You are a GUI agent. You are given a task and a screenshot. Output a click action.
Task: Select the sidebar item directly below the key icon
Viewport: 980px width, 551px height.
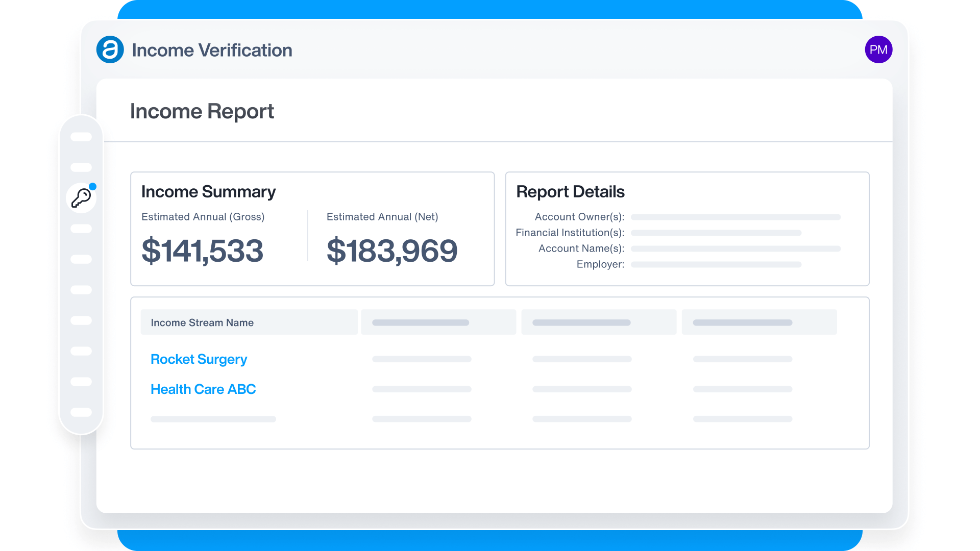(81, 229)
